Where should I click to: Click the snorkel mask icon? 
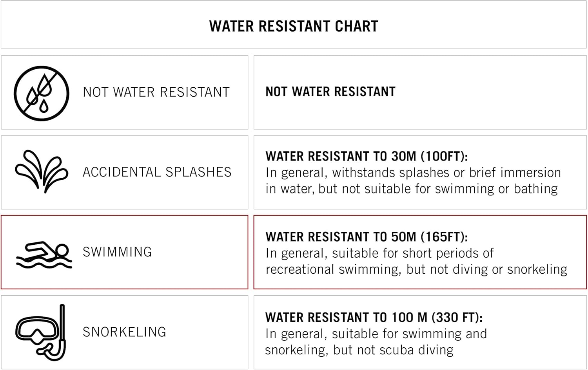point(41,332)
